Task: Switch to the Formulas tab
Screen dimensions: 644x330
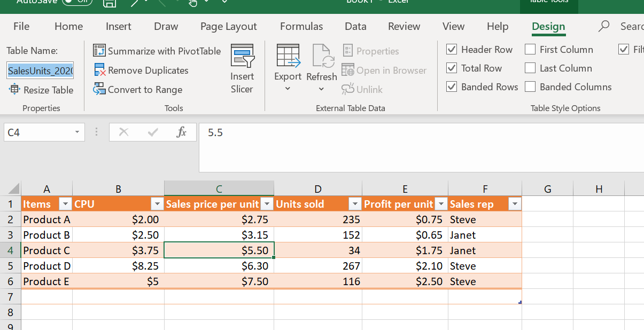Action: 301,27
